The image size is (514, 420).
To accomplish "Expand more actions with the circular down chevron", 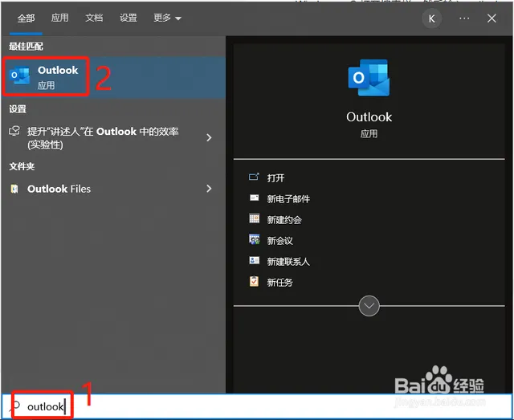I will pyautogui.click(x=369, y=306).
